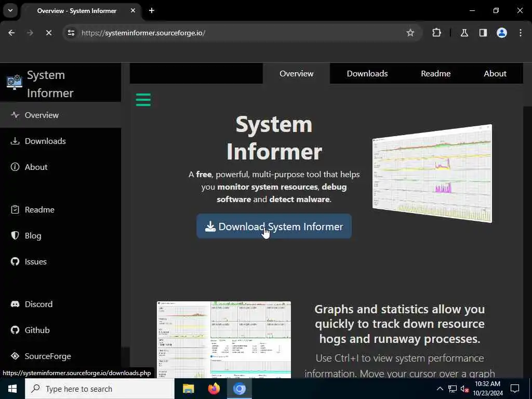
Task: Open Downloads in the left sidebar
Action: click(x=60, y=141)
